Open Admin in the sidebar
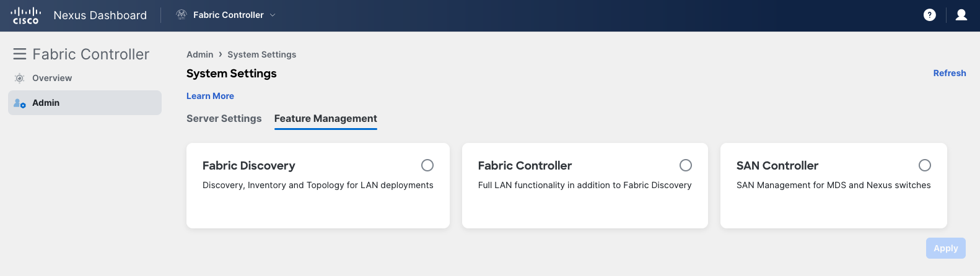This screenshot has width=980, height=276. click(85, 103)
